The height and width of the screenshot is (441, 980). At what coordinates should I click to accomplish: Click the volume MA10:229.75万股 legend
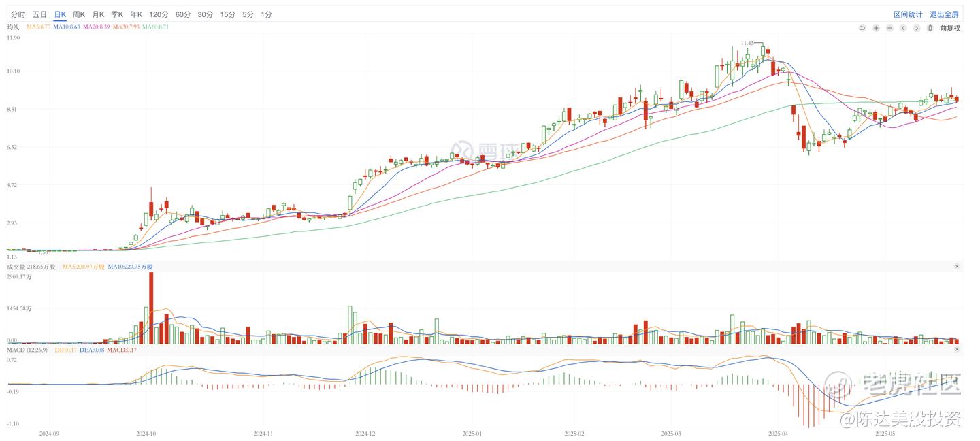131,267
